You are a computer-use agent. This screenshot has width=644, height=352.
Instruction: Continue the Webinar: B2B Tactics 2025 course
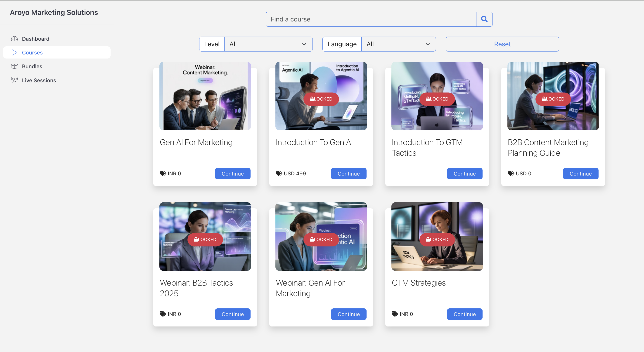tap(232, 314)
